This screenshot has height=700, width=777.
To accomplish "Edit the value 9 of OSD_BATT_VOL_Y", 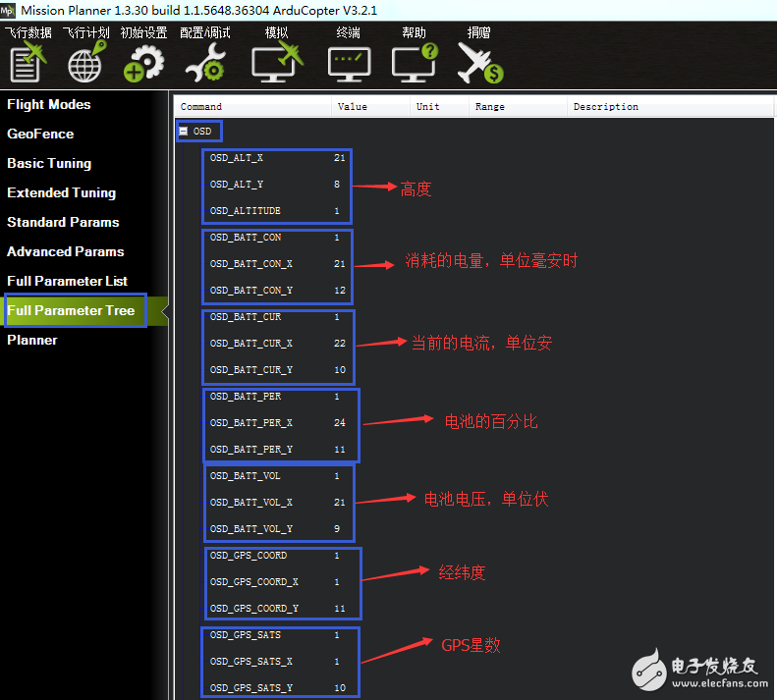I will pos(337,529).
